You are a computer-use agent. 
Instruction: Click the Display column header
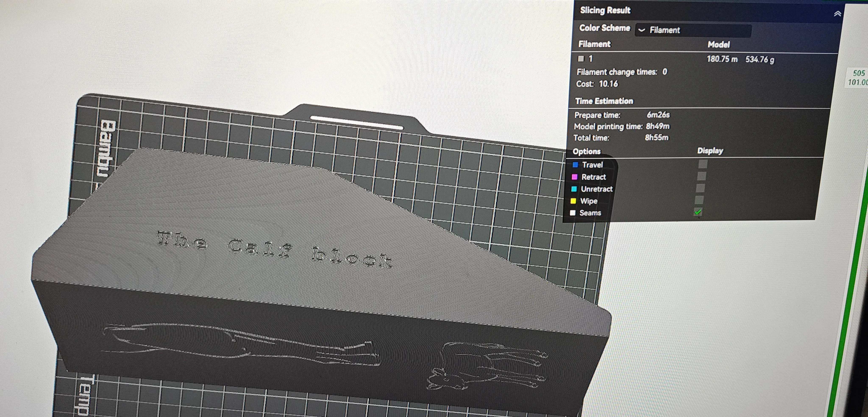pos(710,151)
